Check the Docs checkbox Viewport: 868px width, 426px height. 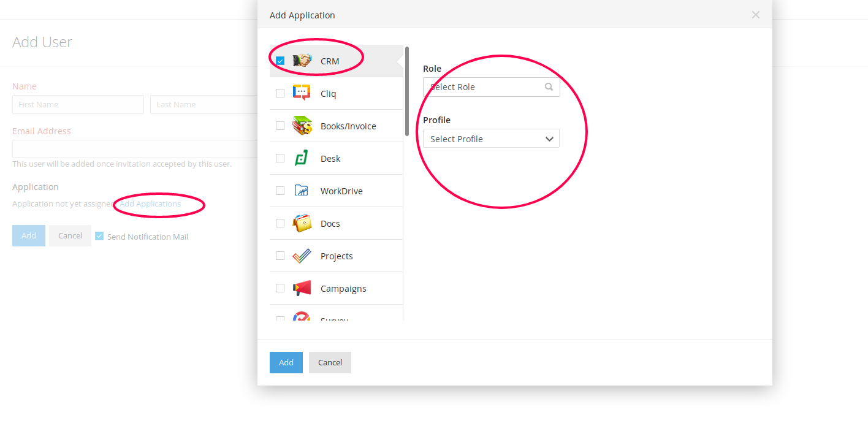(280, 223)
